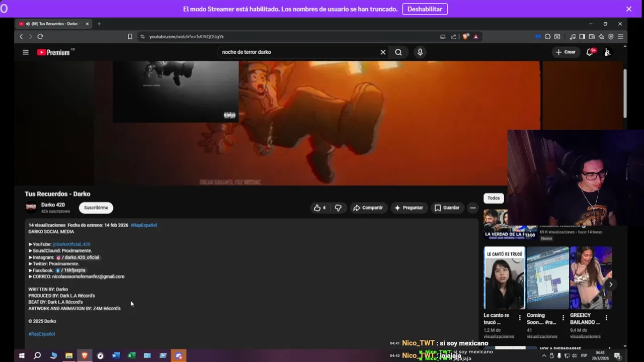The width and height of the screenshot is (644, 362).
Task: Run search with the magnifier button
Action: click(398, 52)
